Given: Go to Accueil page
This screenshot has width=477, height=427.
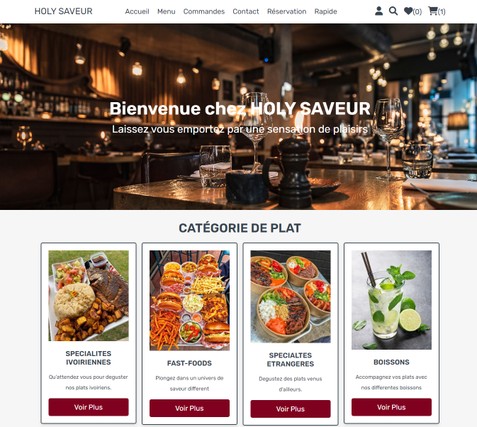Looking at the screenshot, I should (x=137, y=11).
